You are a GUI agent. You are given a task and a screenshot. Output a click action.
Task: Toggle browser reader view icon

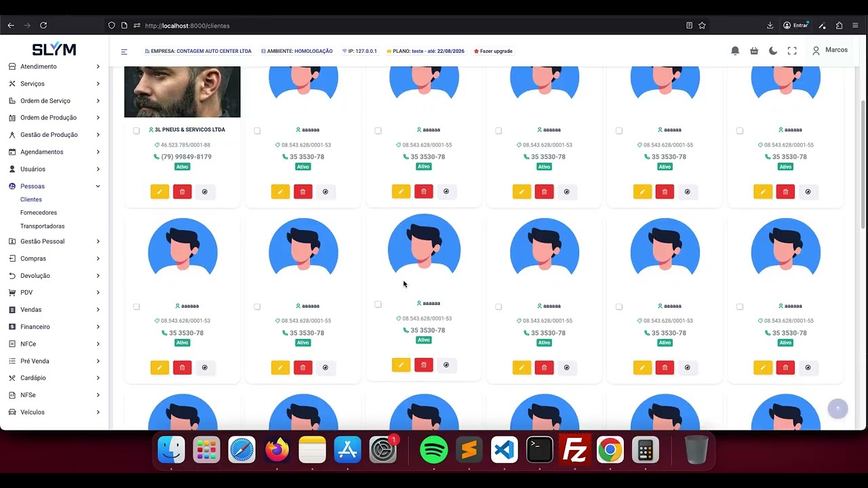click(689, 26)
